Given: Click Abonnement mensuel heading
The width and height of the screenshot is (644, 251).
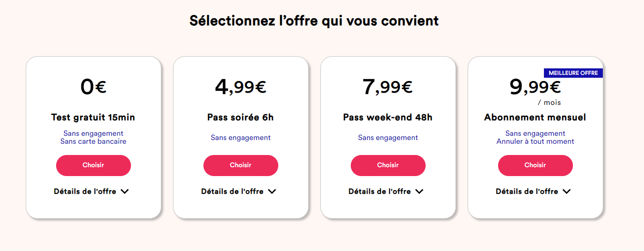Looking at the screenshot, I should click(535, 118).
